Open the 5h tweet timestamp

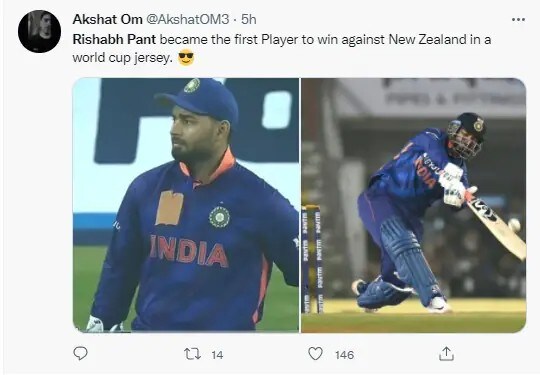[x=249, y=19]
